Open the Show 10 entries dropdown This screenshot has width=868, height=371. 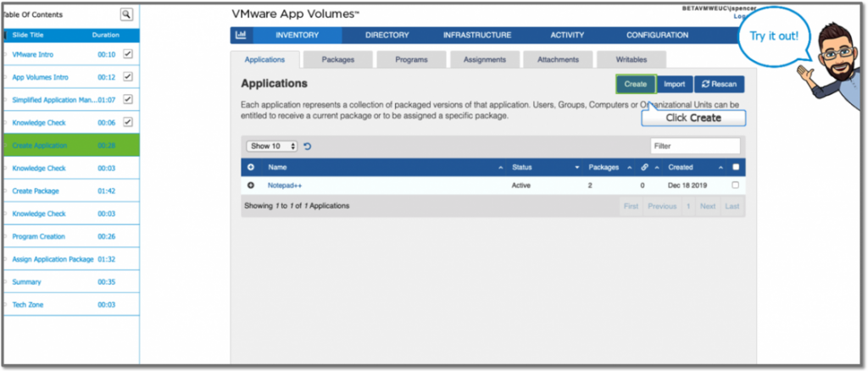(272, 147)
